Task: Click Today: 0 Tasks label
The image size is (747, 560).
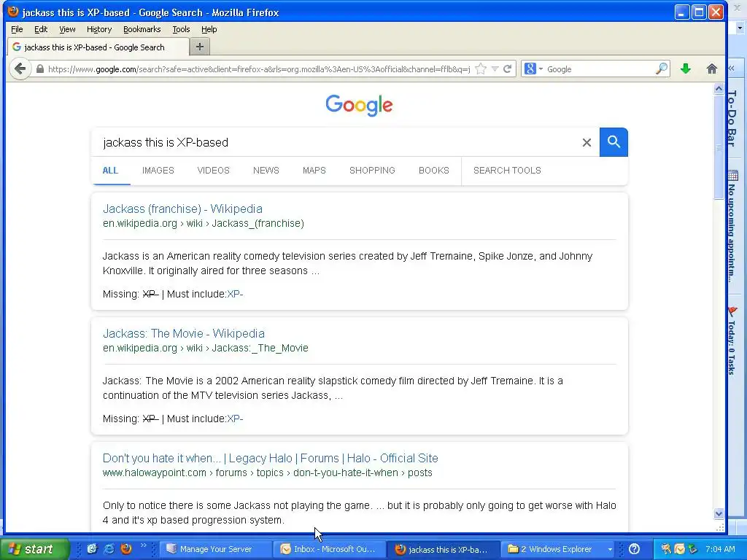Action: 732,348
